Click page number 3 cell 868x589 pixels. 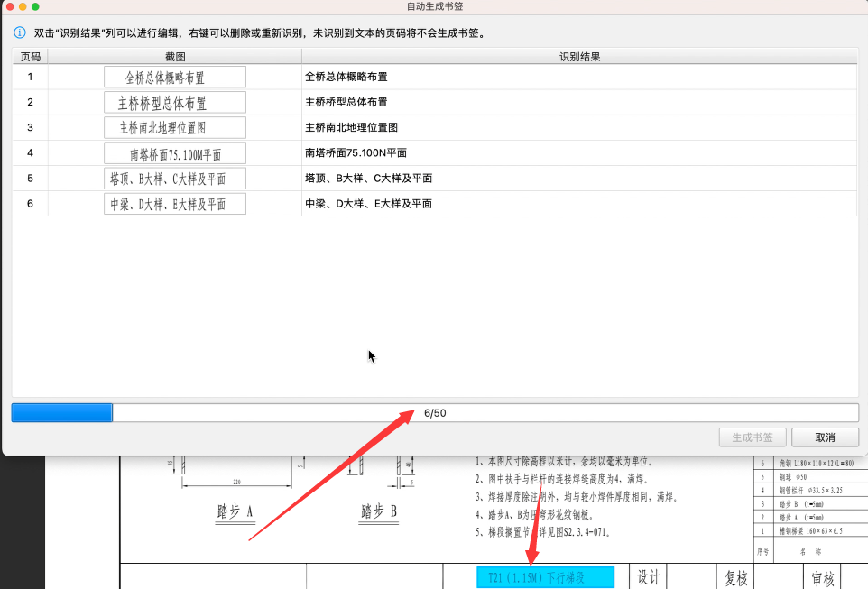30,127
